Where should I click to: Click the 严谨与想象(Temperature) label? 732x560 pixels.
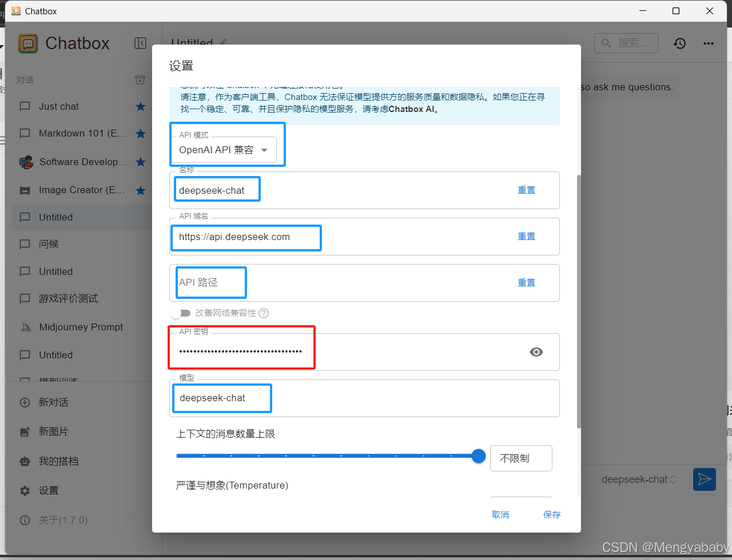pos(232,485)
